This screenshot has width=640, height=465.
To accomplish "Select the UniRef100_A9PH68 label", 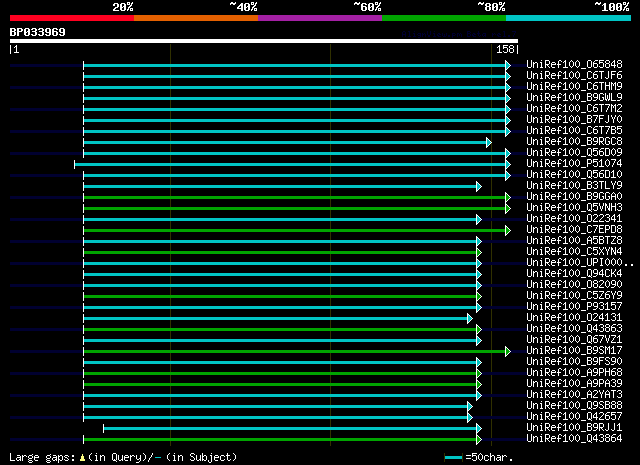I will tap(574, 373).
